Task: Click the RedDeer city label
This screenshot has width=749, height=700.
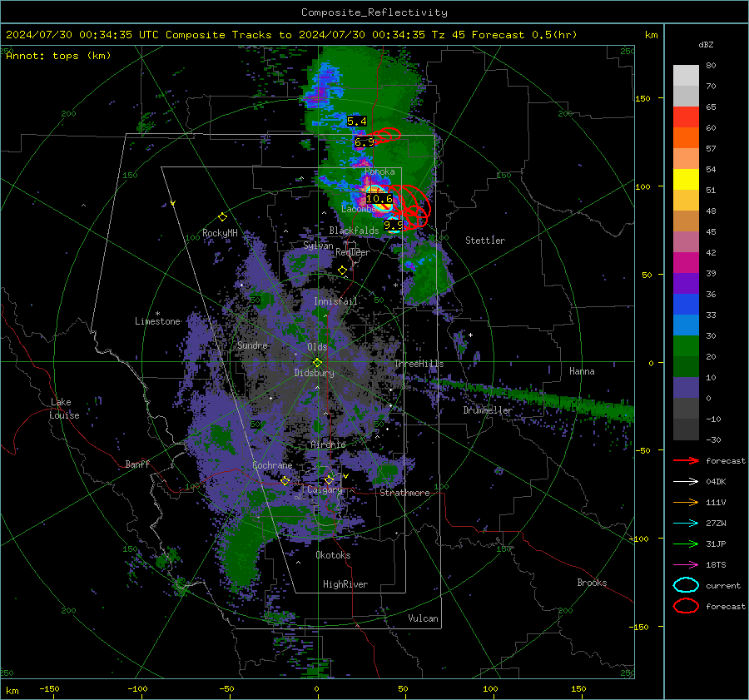Action: [353, 252]
